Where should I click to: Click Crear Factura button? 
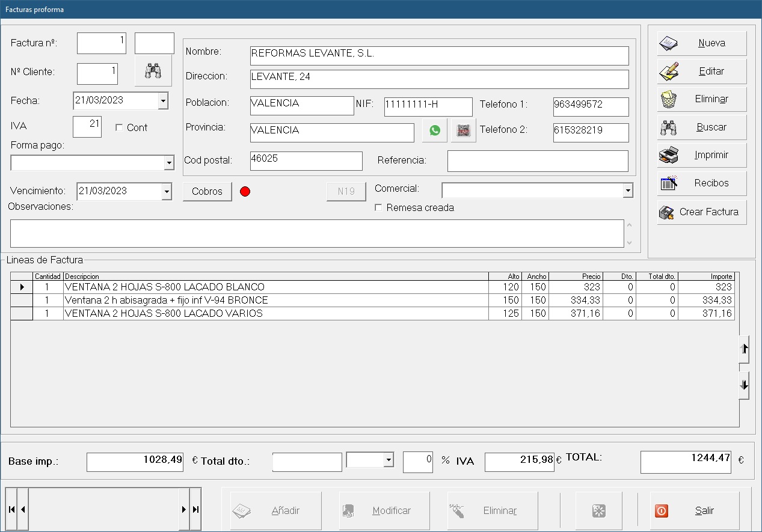(702, 212)
